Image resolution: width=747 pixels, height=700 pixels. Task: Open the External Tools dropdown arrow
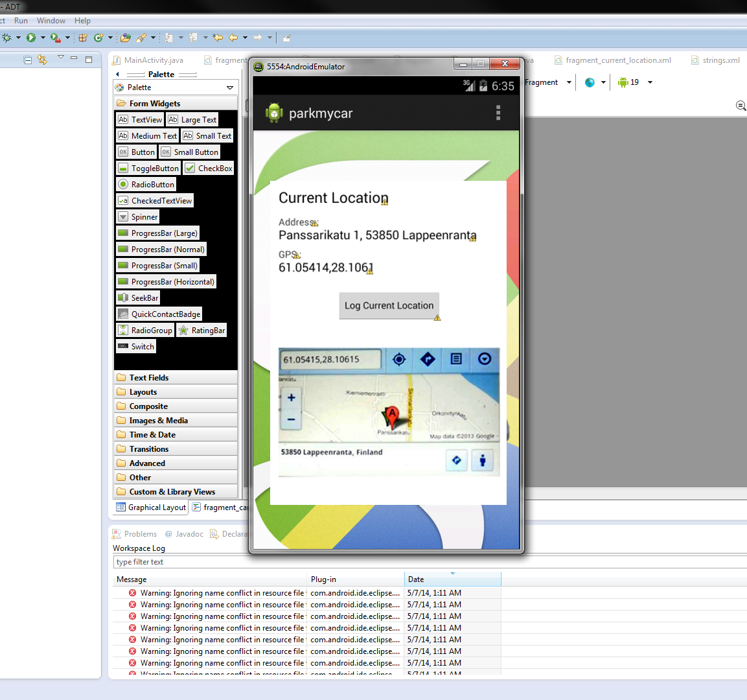click(x=67, y=38)
